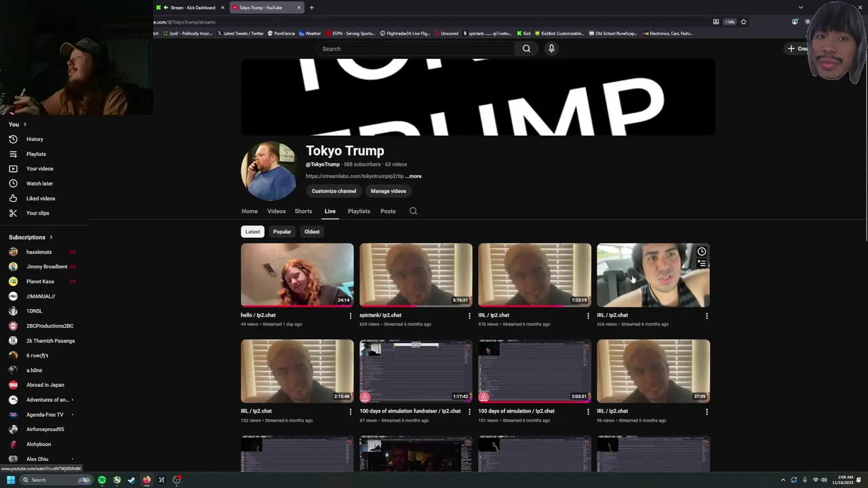Image resolution: width=868 pixels, height=488 pixels.
Task: Open the ESPN bookmark
Action: tap(351, 33)
